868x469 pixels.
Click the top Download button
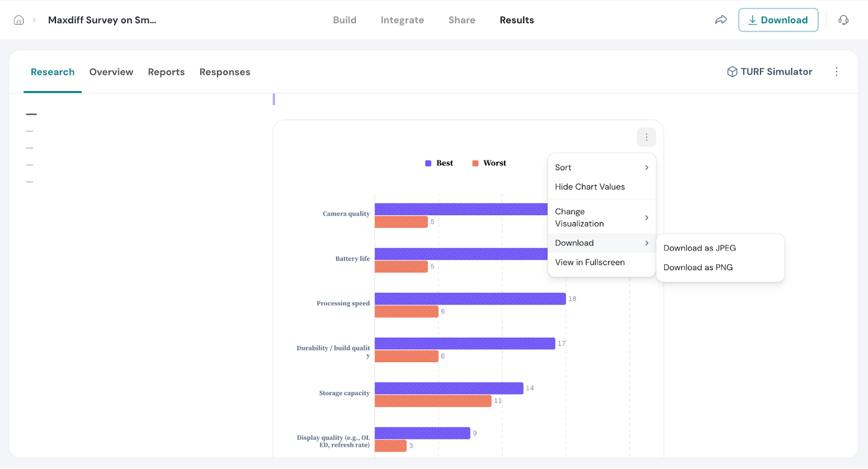pos(777,20)
